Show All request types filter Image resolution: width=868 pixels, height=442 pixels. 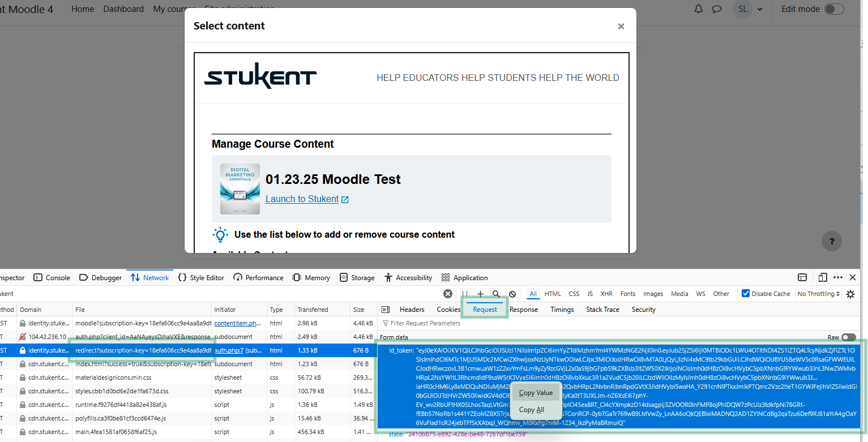pos(533,294)
